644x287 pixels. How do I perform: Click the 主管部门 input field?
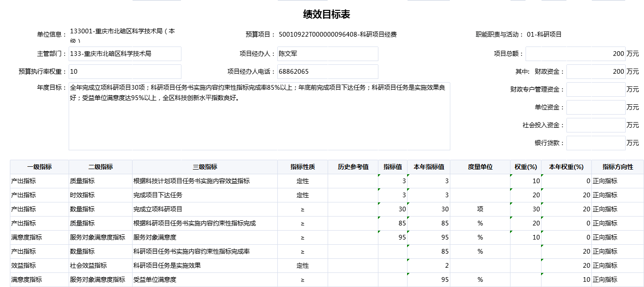(125, 54)
